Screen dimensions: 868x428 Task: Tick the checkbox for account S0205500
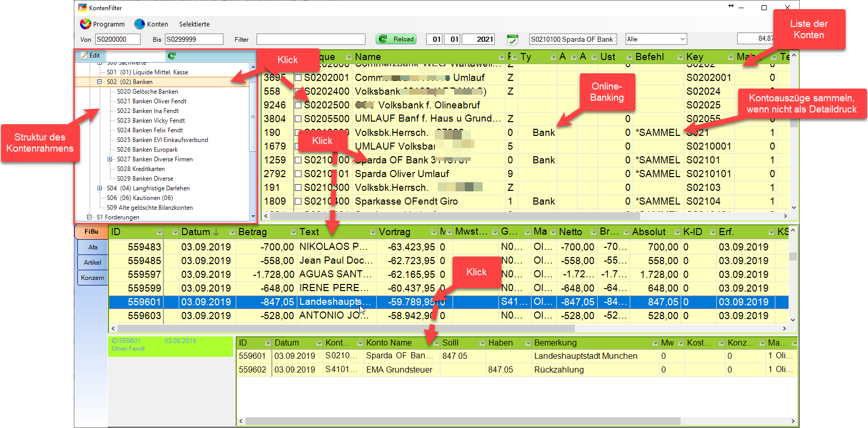(x=298, y=119)
